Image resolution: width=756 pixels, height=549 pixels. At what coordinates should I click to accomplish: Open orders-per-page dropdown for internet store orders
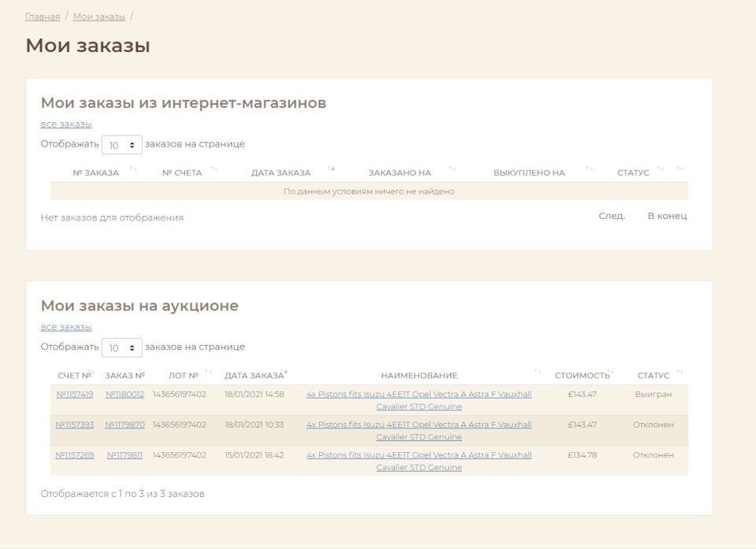click(122, 145)
